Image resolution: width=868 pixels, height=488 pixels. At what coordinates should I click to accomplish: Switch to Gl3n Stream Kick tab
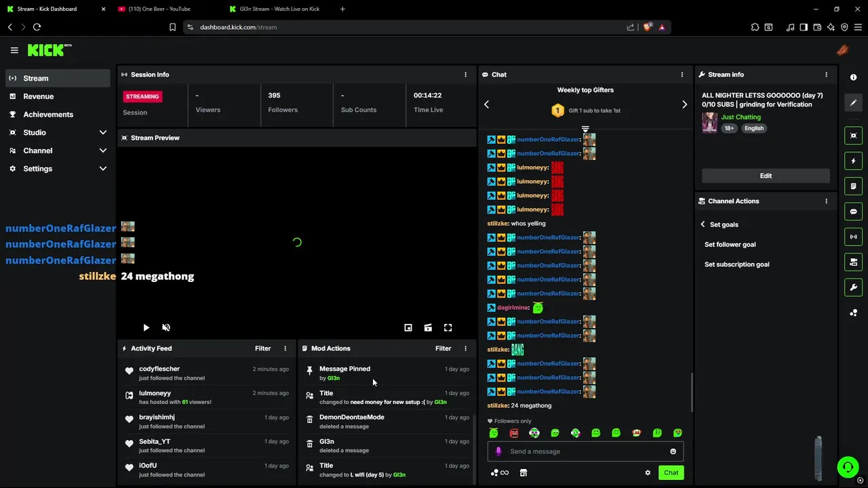279,9
